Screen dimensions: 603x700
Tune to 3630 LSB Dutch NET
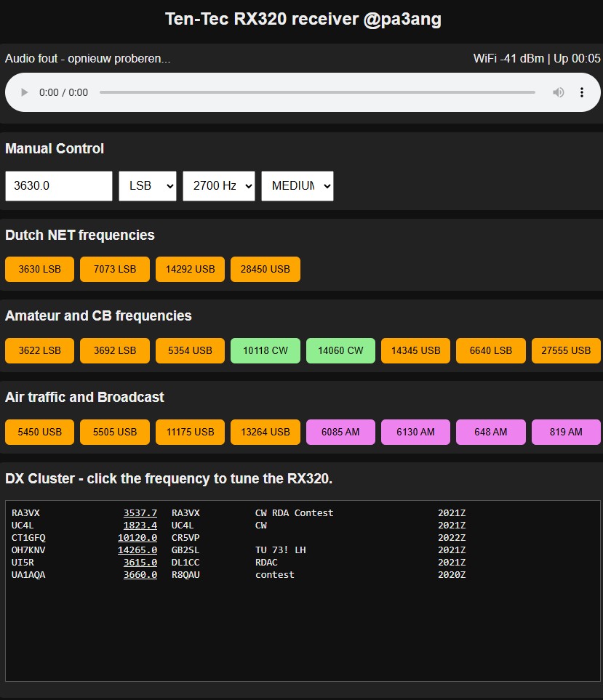pyautogui.click(x=40, y=269)
